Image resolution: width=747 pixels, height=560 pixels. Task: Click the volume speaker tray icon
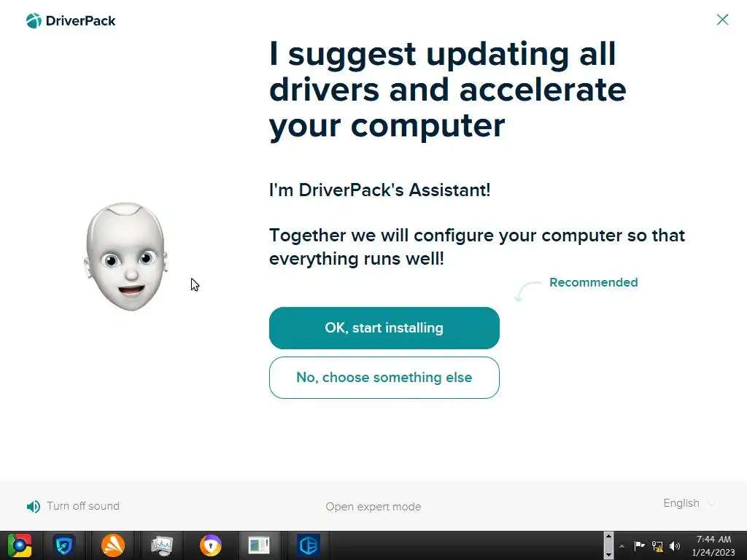(x=675, y=546)
